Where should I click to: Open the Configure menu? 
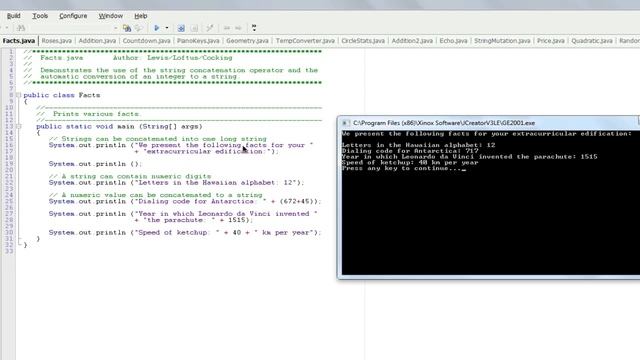(x=73, y=16)
